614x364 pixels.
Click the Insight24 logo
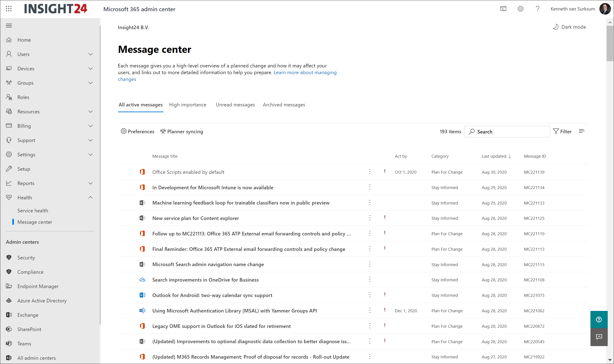tap(56, 9)
